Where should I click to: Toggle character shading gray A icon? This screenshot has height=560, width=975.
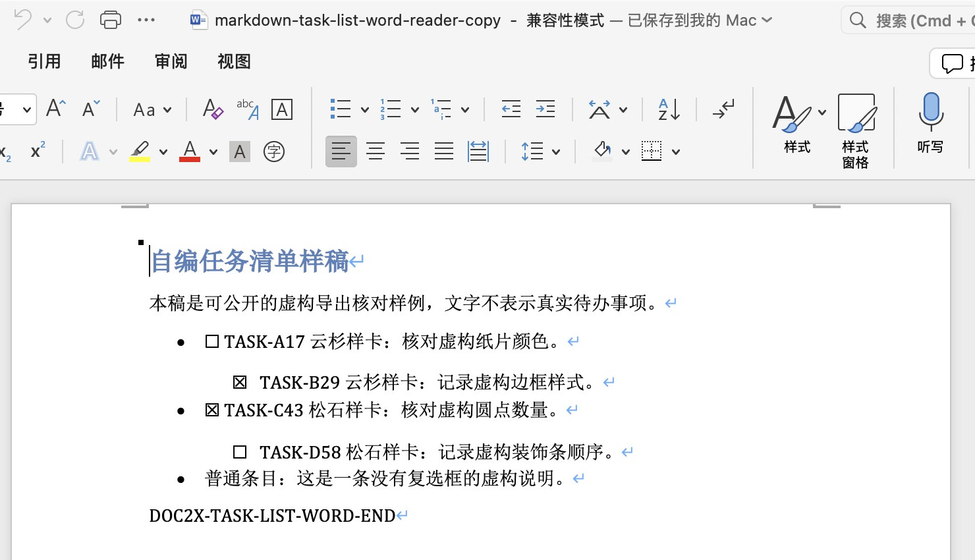click(x=240, y=152)
